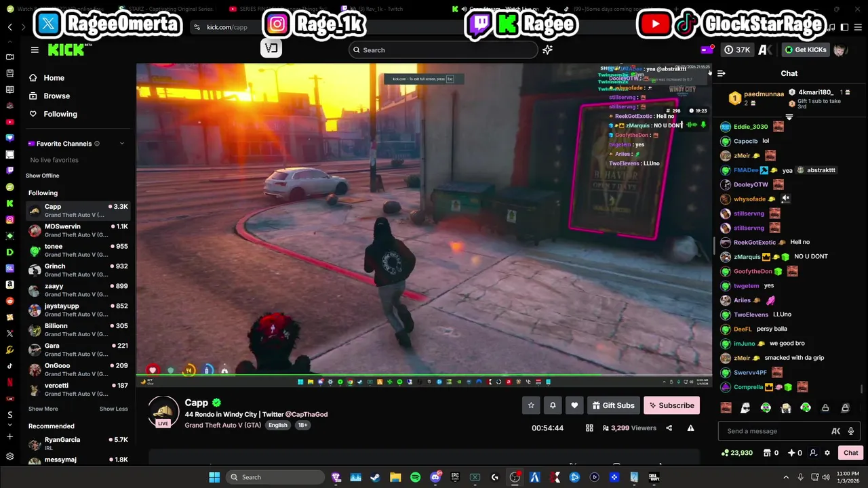Collapse list with Show Less
This screenshot has width=868, height=488.
tap(113, 409)
